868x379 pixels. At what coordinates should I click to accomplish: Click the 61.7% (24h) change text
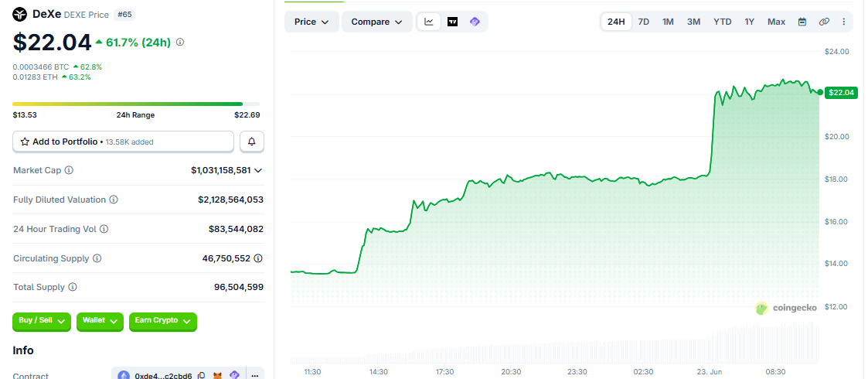tap(138, 42)
